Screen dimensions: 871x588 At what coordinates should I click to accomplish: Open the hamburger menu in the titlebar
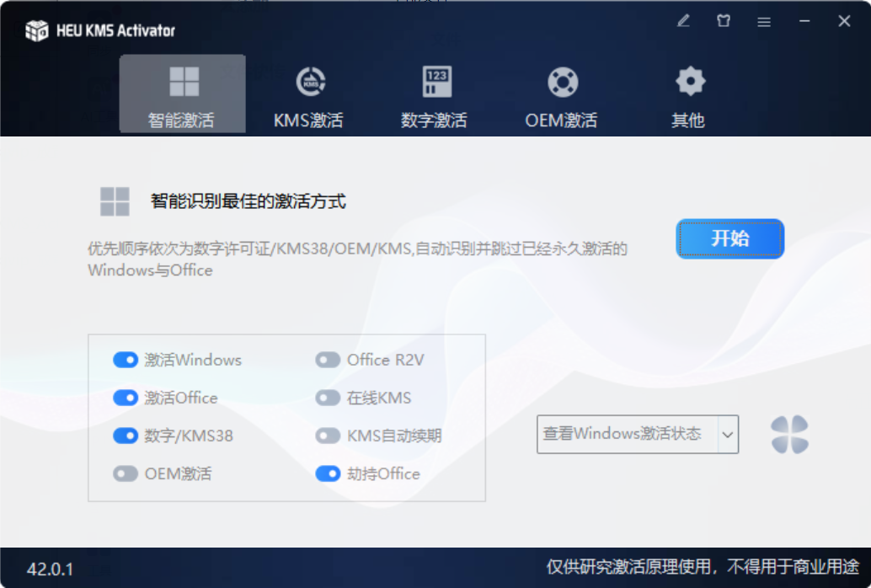click(x=763, y=21)
